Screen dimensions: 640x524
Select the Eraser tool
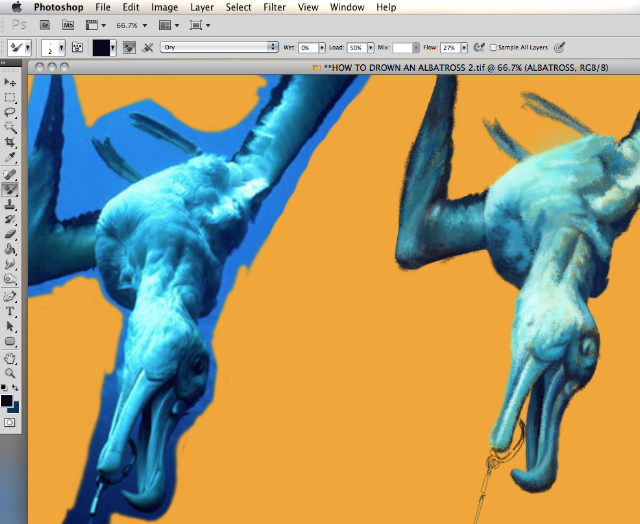(10, 234)
